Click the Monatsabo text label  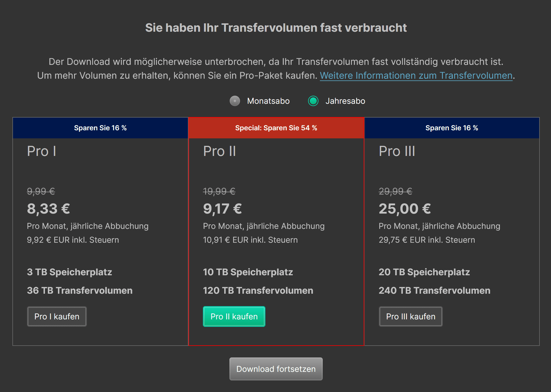[268, 101]
